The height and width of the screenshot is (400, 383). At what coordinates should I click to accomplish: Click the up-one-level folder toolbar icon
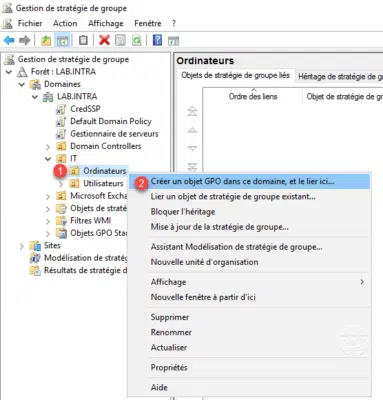(x=46, y=41)
